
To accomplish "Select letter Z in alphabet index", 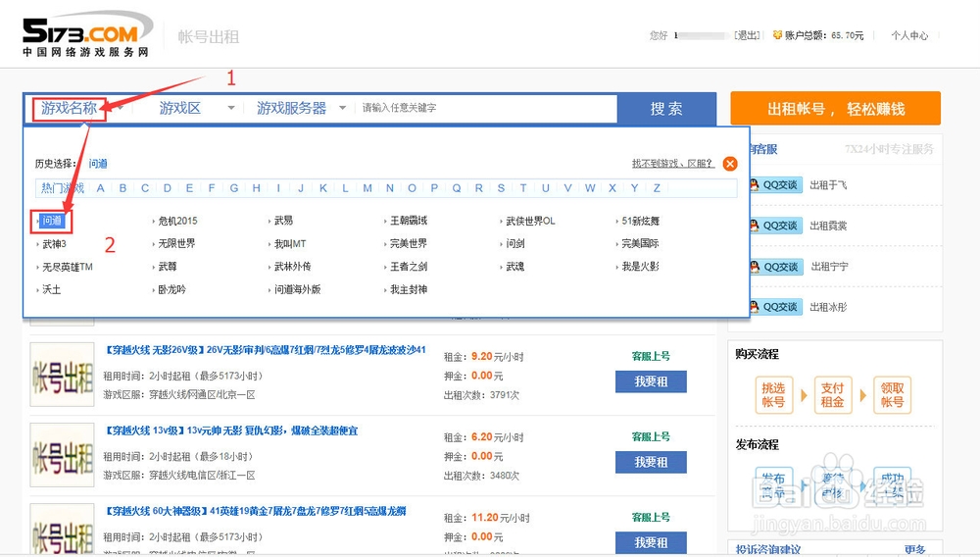I will point(657,188).
